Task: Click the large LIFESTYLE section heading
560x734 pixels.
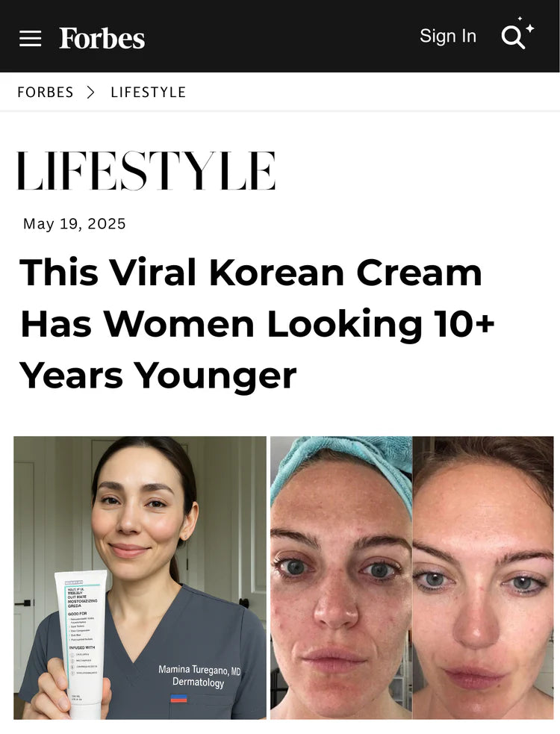Action: coord(146,170)
